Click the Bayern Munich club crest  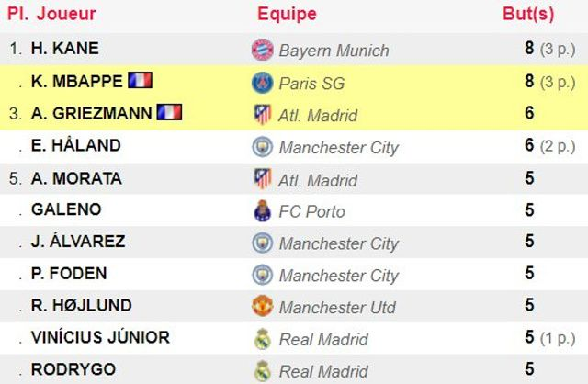(x=262, y=50)
